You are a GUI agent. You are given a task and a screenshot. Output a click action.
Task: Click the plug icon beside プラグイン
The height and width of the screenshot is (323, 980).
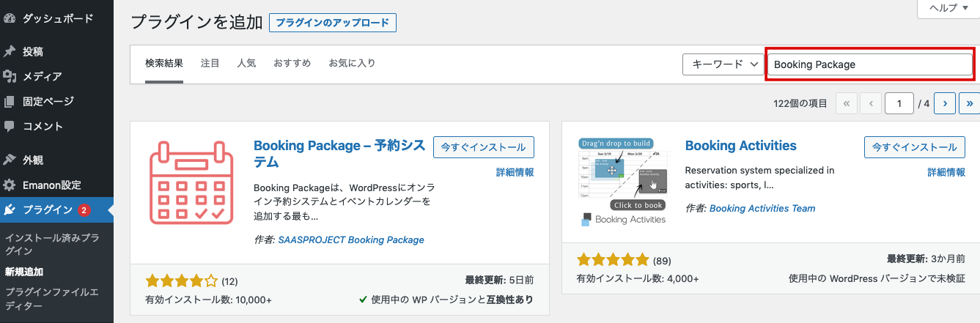[x=10, y=210]
